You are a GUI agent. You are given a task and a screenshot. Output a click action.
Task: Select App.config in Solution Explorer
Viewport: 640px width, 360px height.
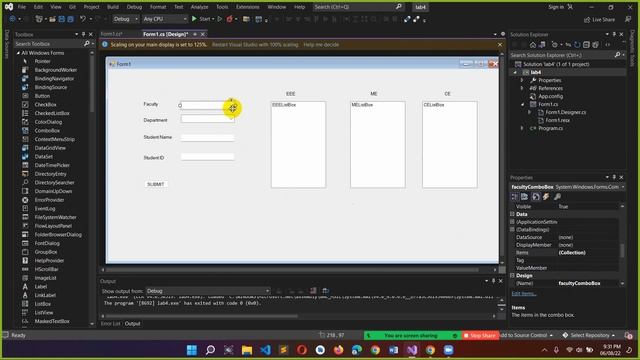click(550, 96)
